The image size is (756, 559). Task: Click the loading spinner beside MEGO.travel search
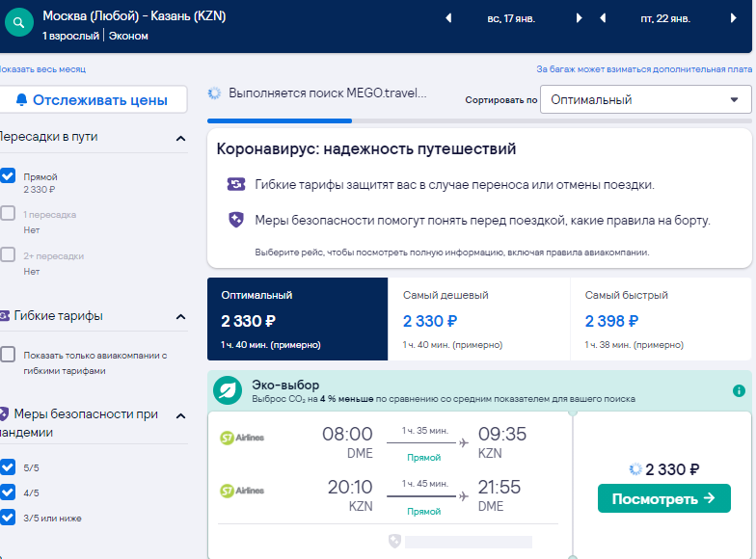point(214,93)
